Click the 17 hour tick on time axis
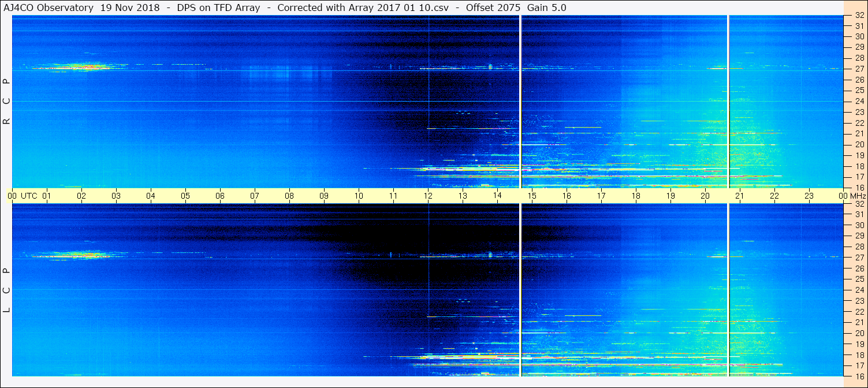868x388 pixels. (601, 196)
